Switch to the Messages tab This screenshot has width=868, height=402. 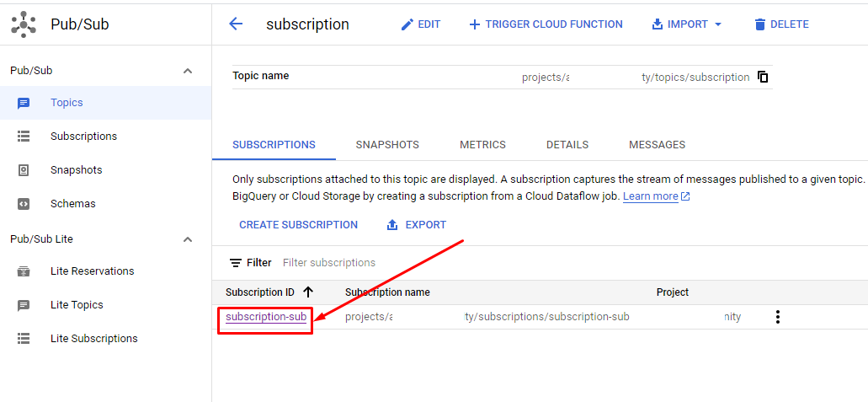pos(657,145)
